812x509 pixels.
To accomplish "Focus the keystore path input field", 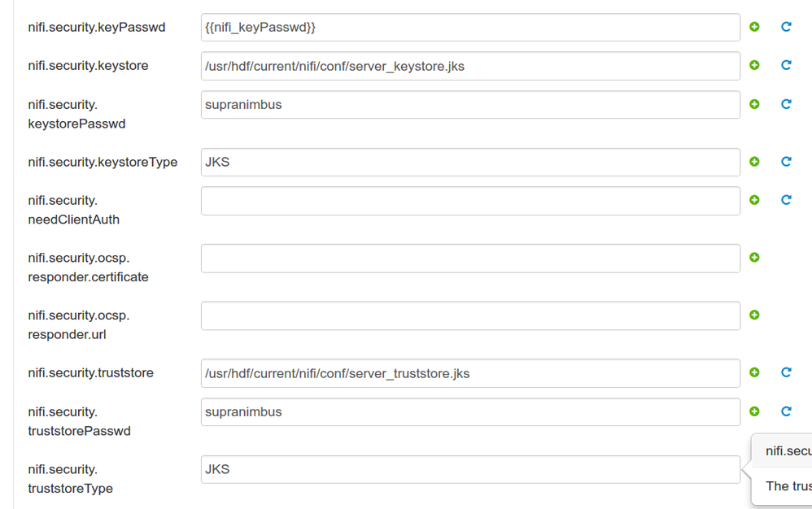I will pyautogui.click(x=470, y=66).
